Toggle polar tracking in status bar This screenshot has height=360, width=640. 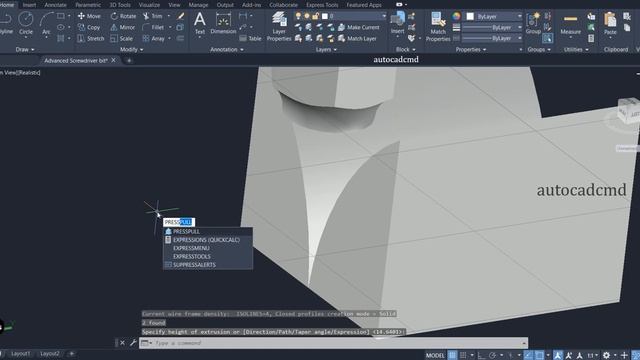coord(492,355)
